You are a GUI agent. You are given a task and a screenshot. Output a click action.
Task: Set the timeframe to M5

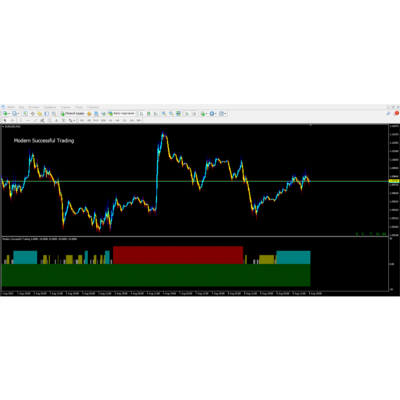tap(89, 120)
